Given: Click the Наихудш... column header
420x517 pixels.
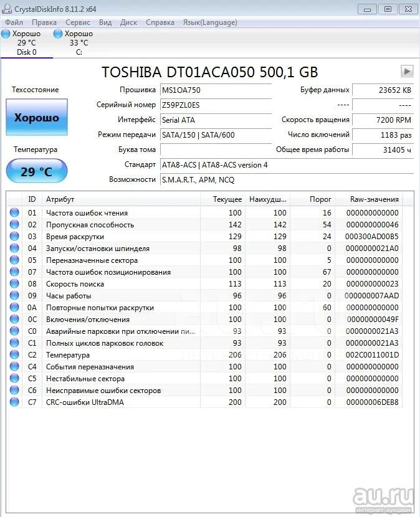Looking at the screenshot, I should point(268,199).
